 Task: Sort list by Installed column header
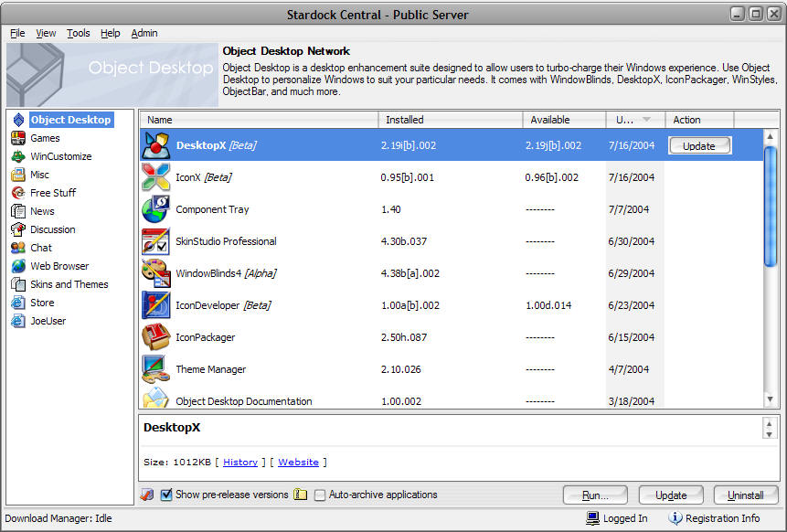click(451, 120)
